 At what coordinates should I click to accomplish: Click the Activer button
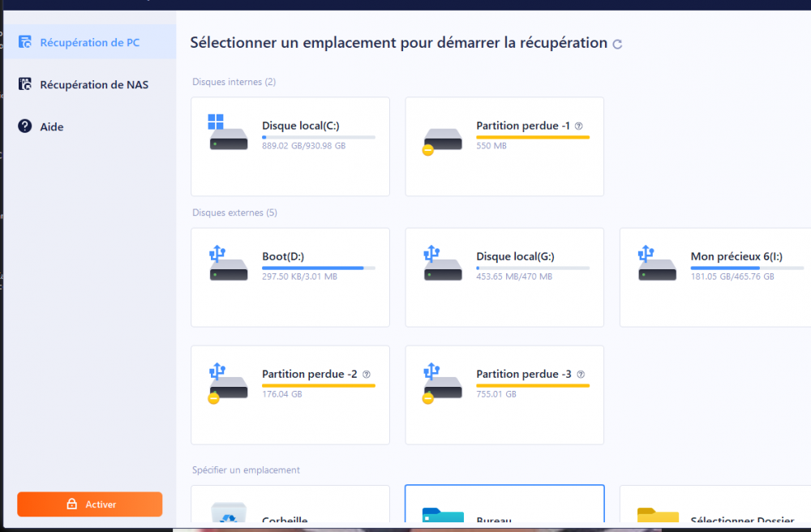pos(89,504)
